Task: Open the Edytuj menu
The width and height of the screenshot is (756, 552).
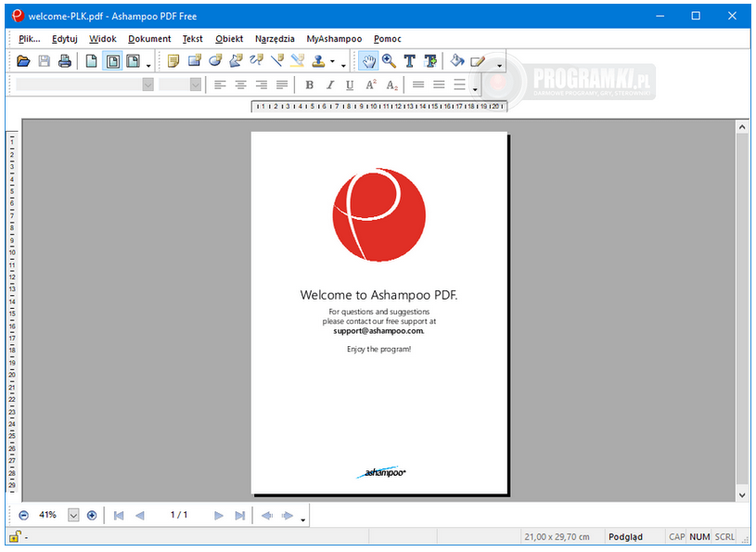Action: pyautogui.click(x=65, y=39)
